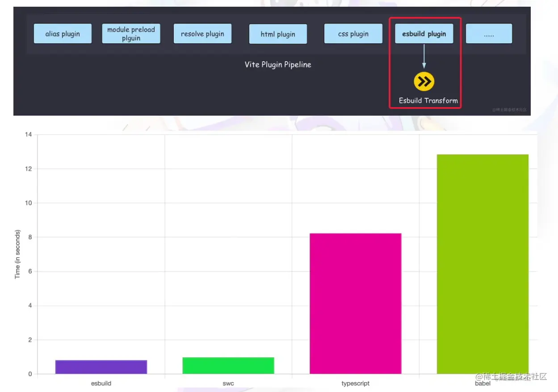558x392 pixels.
Task: Click the Esbuild Transform label
Action: [x=428, y=100]
